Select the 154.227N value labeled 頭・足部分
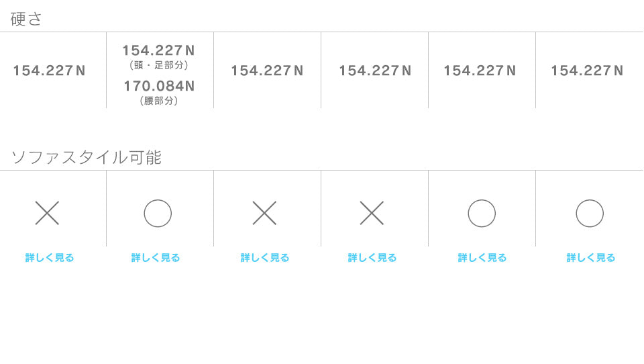 tap(159, 50)
